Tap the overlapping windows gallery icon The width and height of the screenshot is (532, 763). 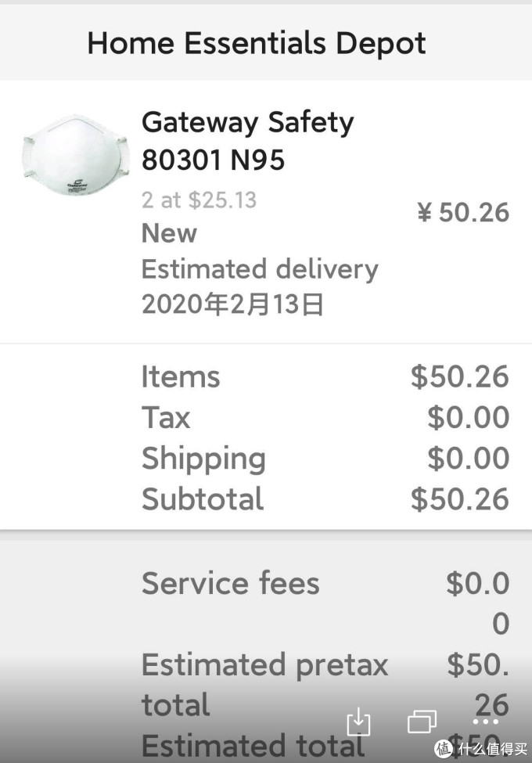(x=422, y=721)
